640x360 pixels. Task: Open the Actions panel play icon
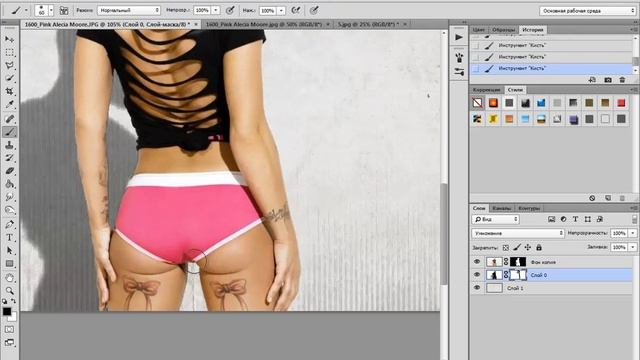click(x=459, y=37)
